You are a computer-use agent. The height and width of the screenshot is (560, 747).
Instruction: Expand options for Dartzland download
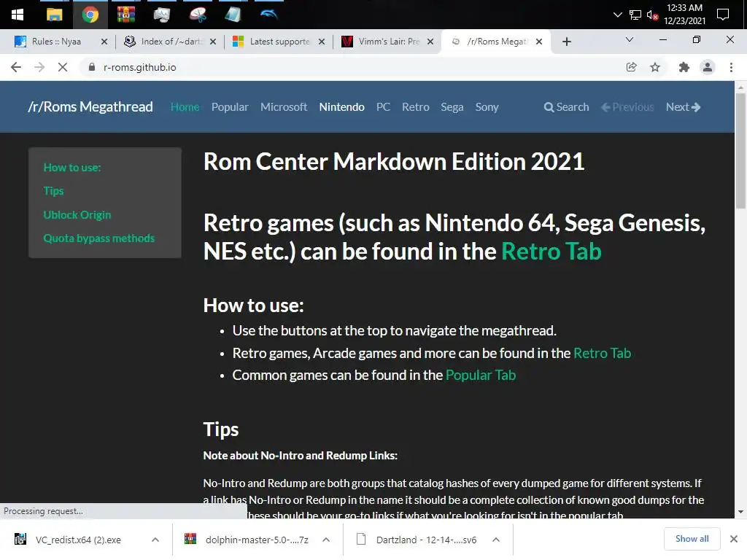pyautogui.click(x=496, y=540)
